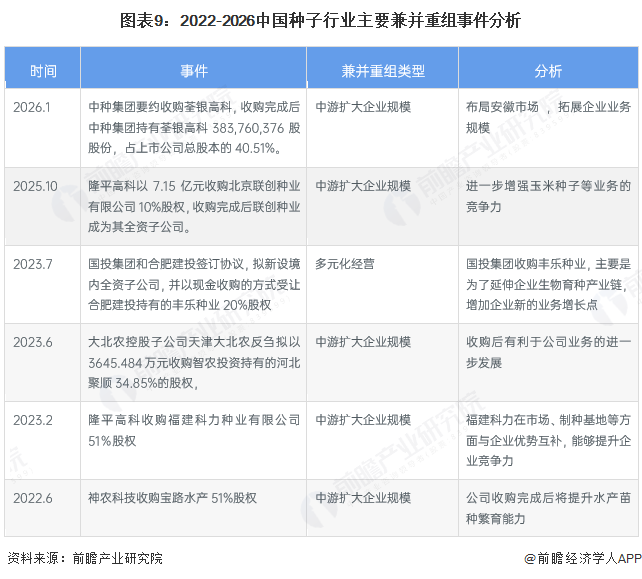Click the 中种集团要约收购荃银高科 event cell
This screenshot has width=642, height=579.
click(194, 127)
